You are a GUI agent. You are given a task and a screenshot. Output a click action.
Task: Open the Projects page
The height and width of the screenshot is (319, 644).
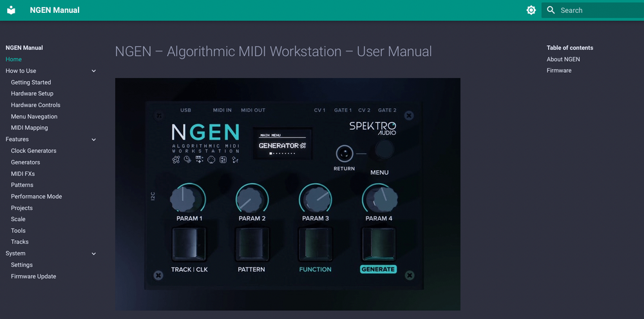tap(22, 208)
